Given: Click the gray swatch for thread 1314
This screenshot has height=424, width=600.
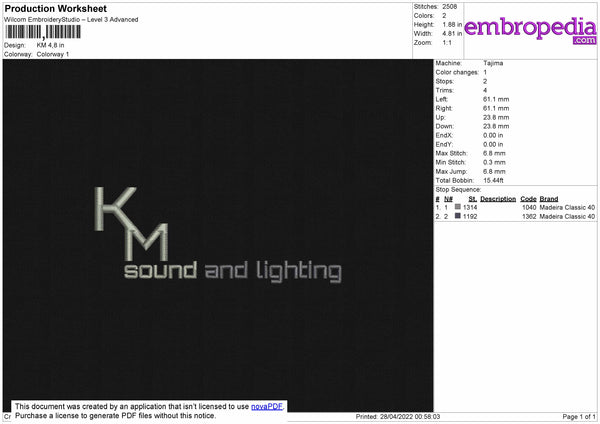Looking at the screenshot, I should pos(458,207).
